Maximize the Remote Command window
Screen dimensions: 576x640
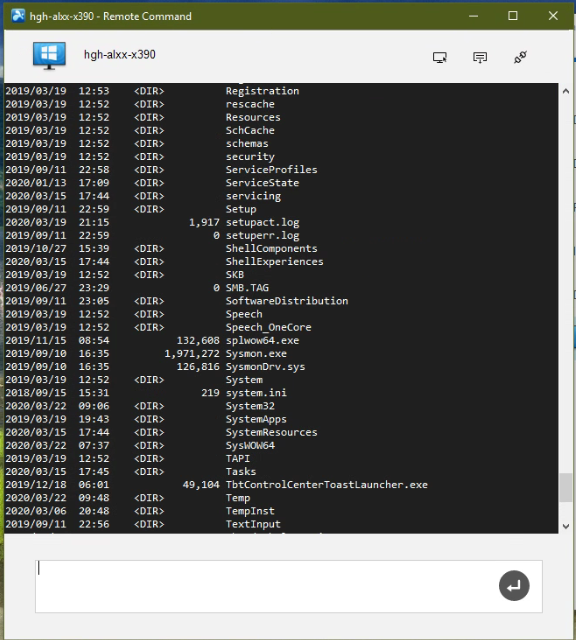(513, 16)
